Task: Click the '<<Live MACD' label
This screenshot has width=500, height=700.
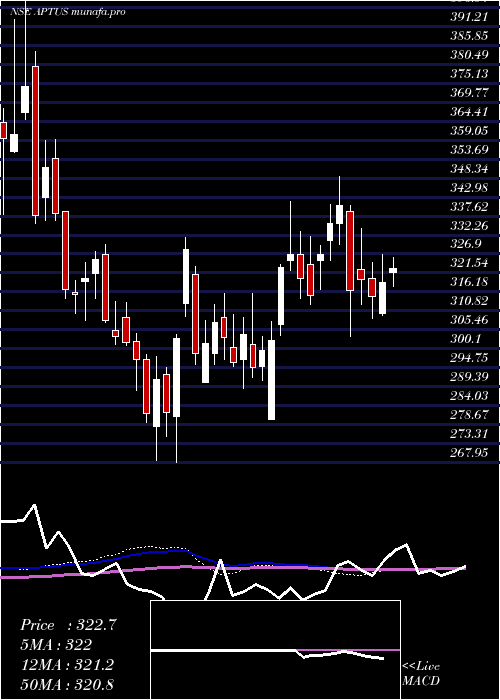Action: point(421,673)
